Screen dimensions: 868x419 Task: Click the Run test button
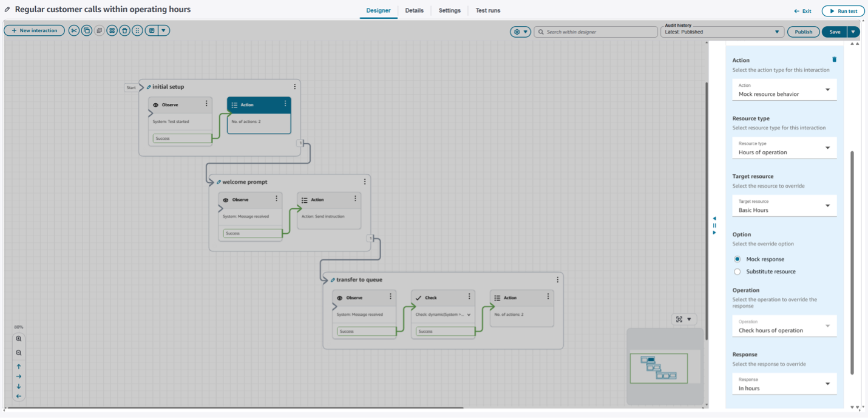[x=843, y=11]
